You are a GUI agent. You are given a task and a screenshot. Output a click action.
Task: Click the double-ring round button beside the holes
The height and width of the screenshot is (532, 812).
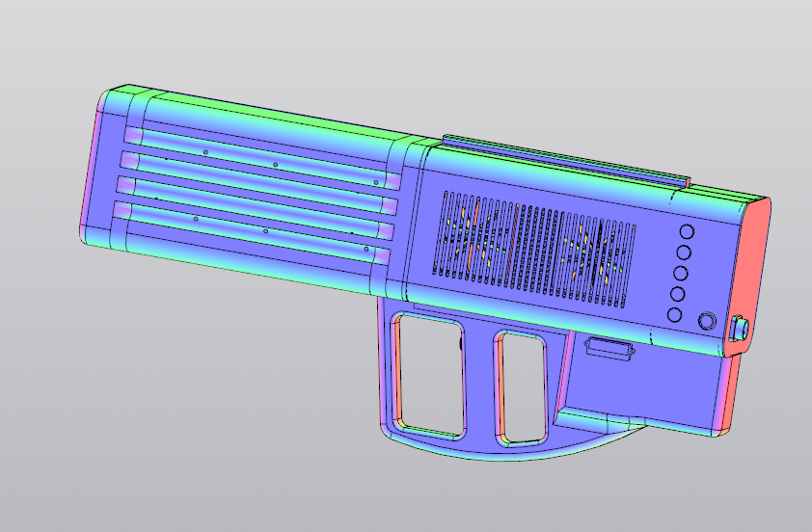pyautogui.click(x=707, y=321)
